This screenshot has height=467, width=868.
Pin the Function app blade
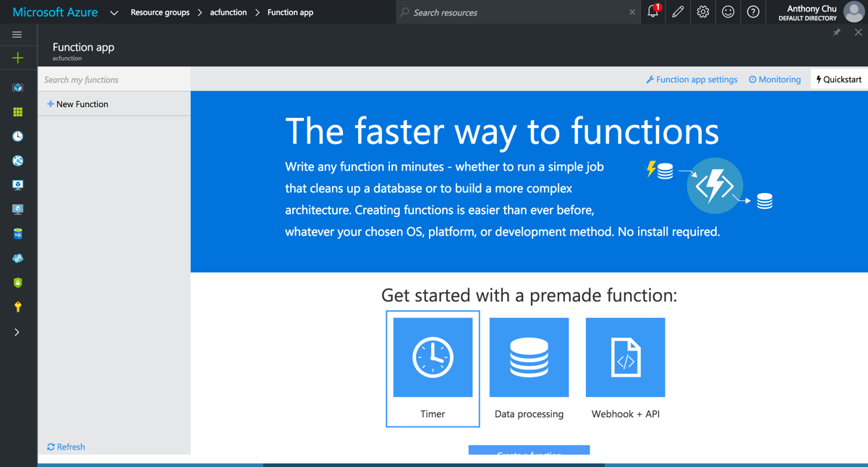click(x=837, y=33)
